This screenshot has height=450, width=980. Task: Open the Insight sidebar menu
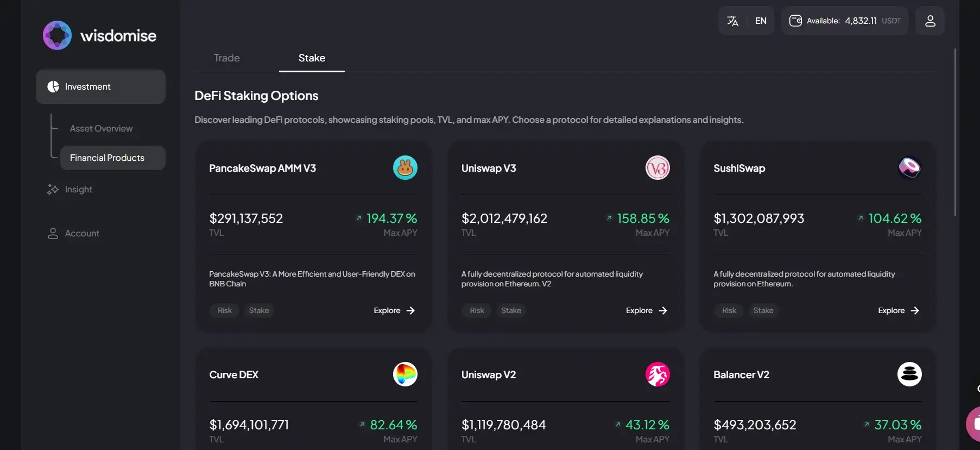pyautogui.click(x=78, y=190)
